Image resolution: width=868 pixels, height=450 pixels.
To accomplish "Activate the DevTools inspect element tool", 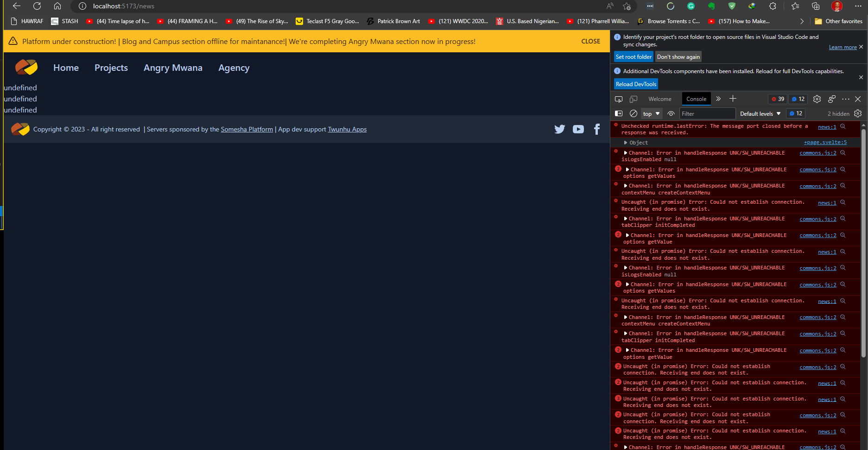I will coord(619,99).
